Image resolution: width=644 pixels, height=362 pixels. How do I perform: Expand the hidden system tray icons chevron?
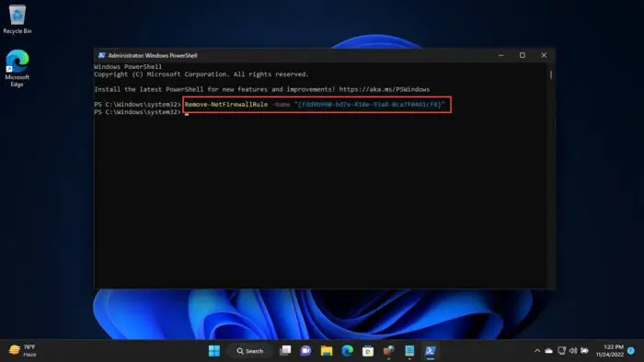[x=536, y=351]
